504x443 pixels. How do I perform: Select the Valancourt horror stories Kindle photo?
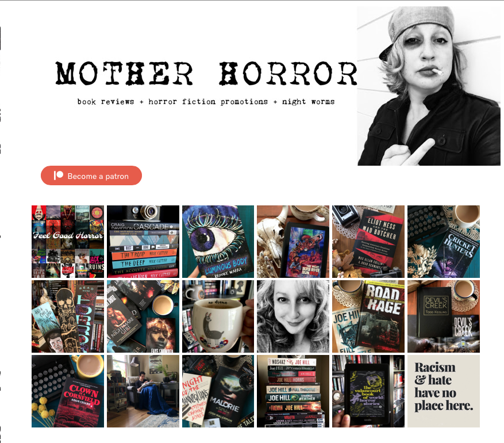[x=368, y=391]
